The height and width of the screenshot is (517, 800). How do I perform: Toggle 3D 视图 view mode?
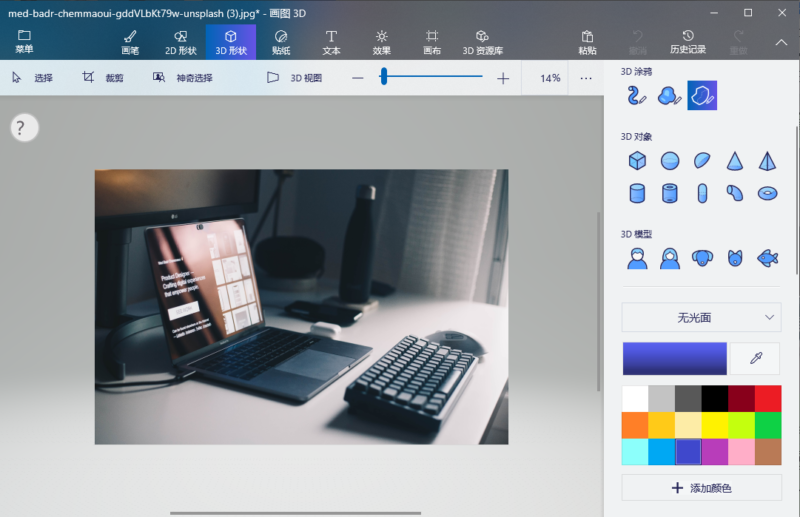294,78
